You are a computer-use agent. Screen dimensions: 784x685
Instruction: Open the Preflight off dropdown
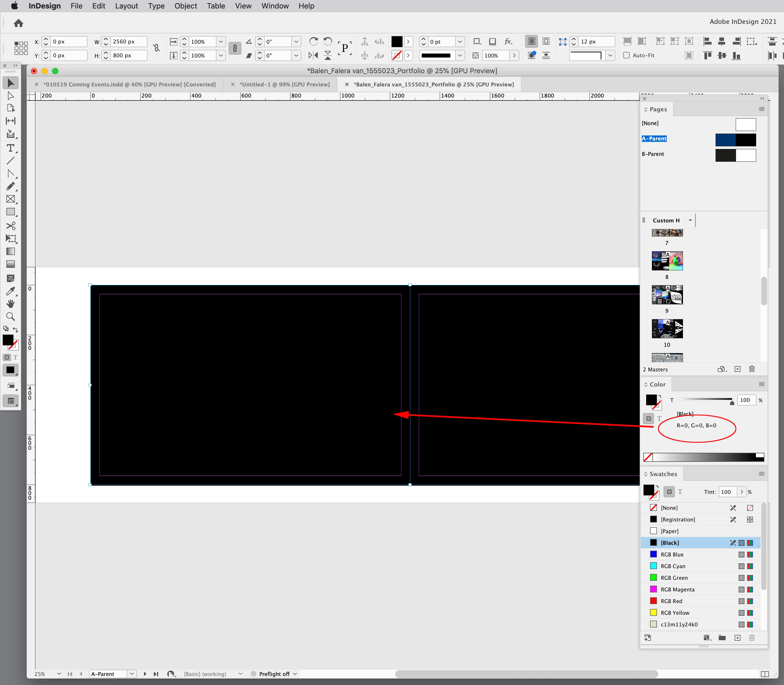(x=295, y=674)
